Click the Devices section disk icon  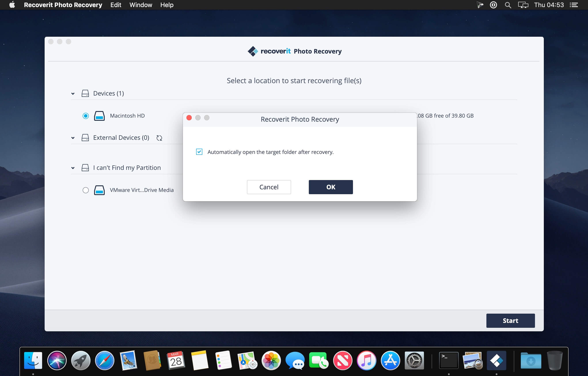tap(85, 93)
